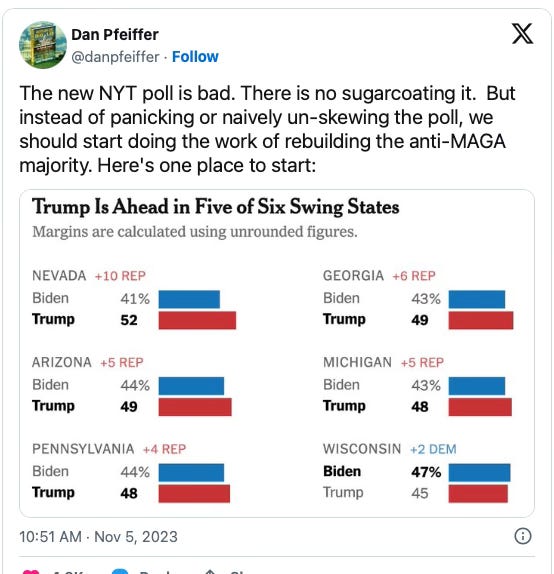Viewport: 554px width, 574px height.
Task: Click the pink heart like icon
Action: tap(31, 571)
